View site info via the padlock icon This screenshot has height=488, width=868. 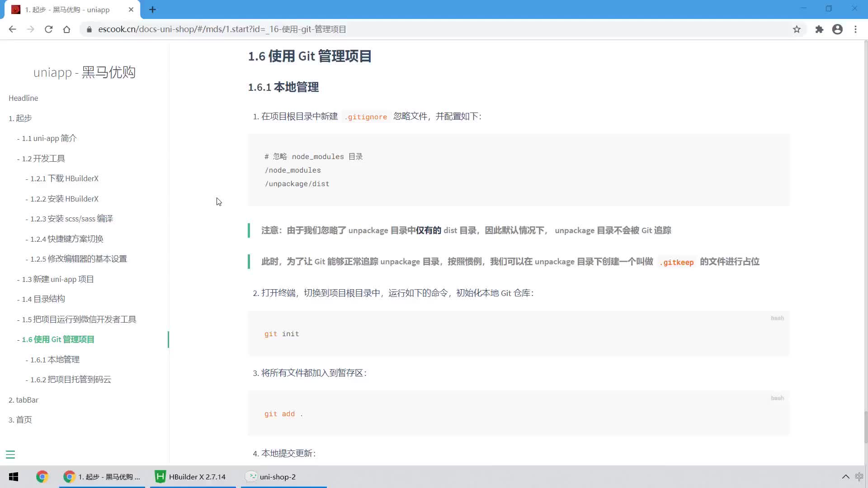click(90, 29)
